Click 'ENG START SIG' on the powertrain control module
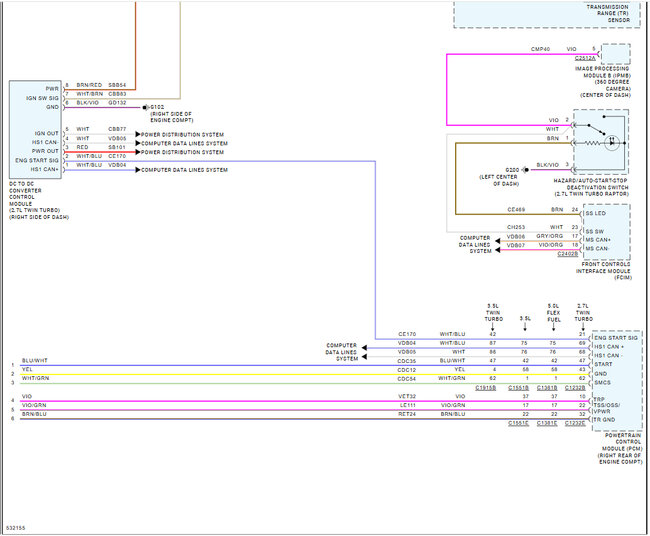650x536 pixels. point(616,338)
